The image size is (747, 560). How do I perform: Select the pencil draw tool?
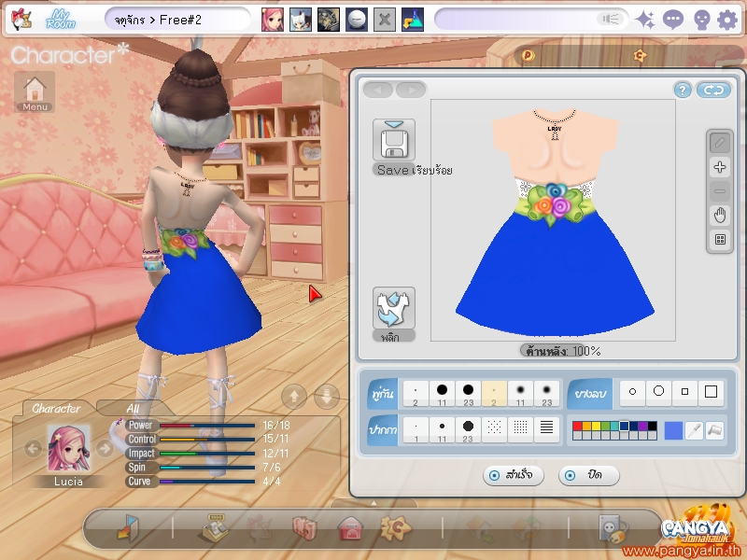pyautogui.click(x=719, y=143)
